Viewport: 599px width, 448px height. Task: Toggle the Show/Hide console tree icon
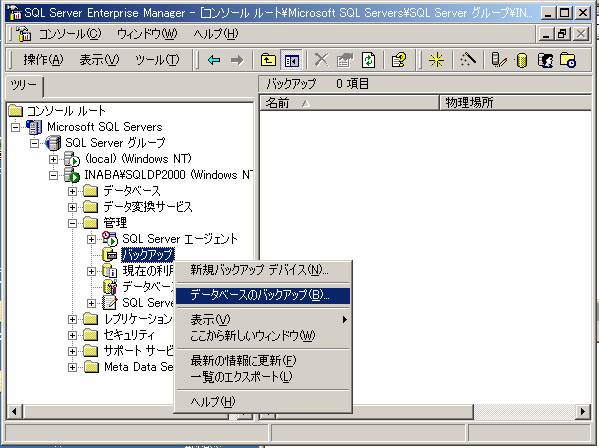click(x=291, y=60)
